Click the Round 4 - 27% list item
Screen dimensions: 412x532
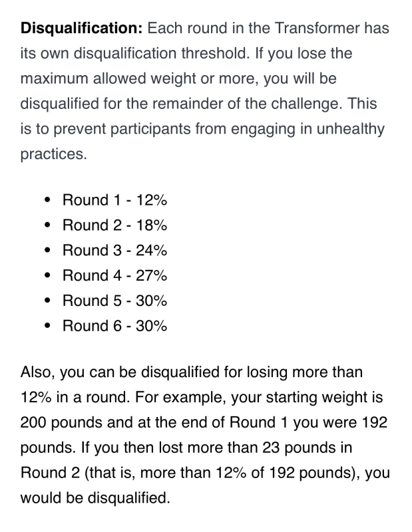click(x=114, y=275)
